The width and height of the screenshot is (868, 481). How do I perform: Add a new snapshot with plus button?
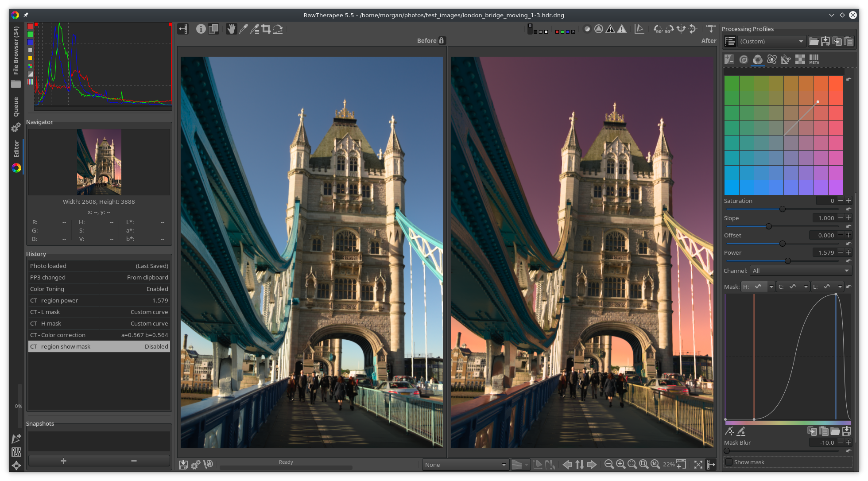[63, 461]
